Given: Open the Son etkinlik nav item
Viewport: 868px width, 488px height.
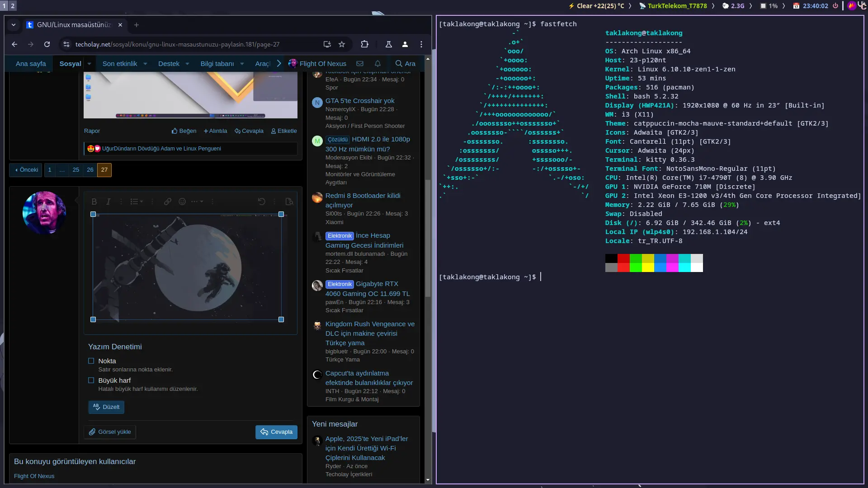Looking at the screenshot, I should click(120, 64).
